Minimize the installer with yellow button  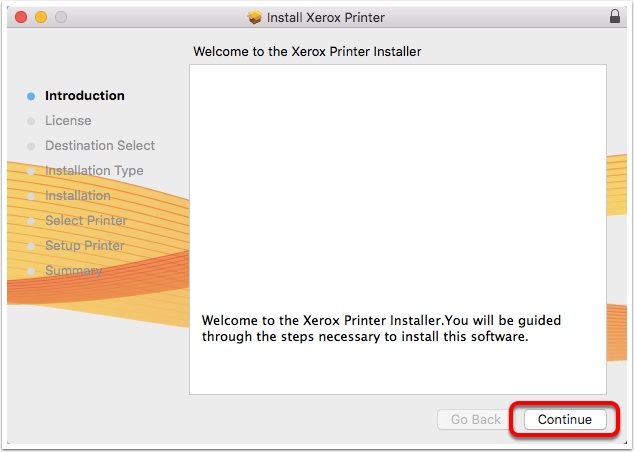(41, 17)
